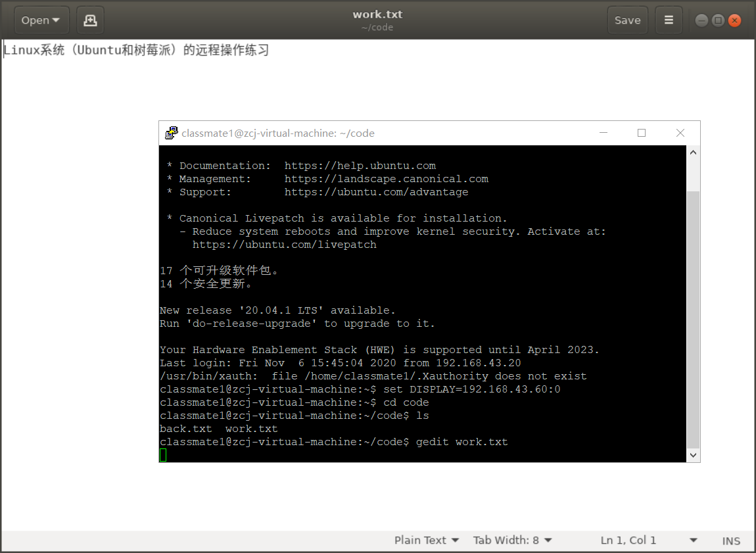756x553 pixels.
Task: Click the terminal scrollbar up arrow
Action: (x=693, y=153)
